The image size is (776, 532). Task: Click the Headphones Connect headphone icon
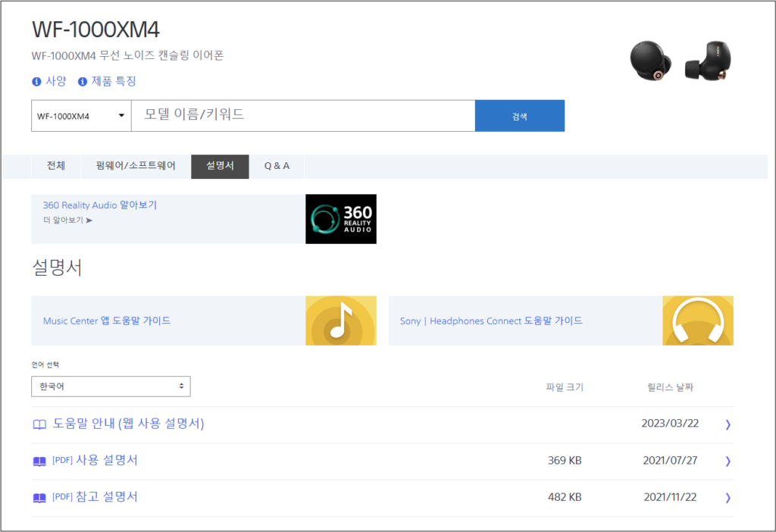(x=698, y=321)
